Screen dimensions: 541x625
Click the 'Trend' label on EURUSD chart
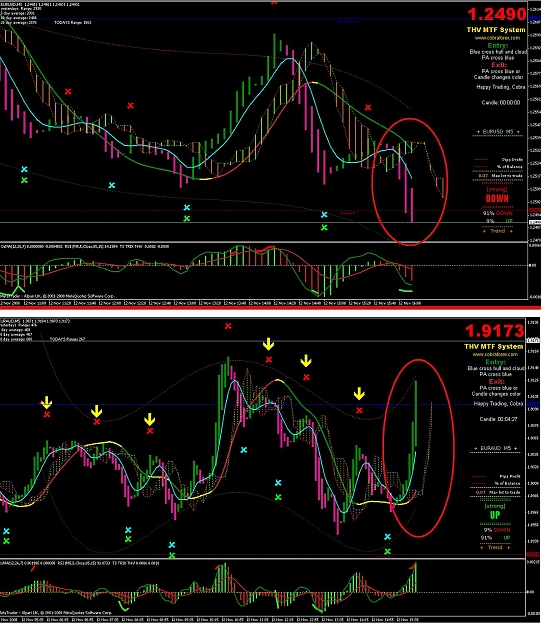coord(497,231)
